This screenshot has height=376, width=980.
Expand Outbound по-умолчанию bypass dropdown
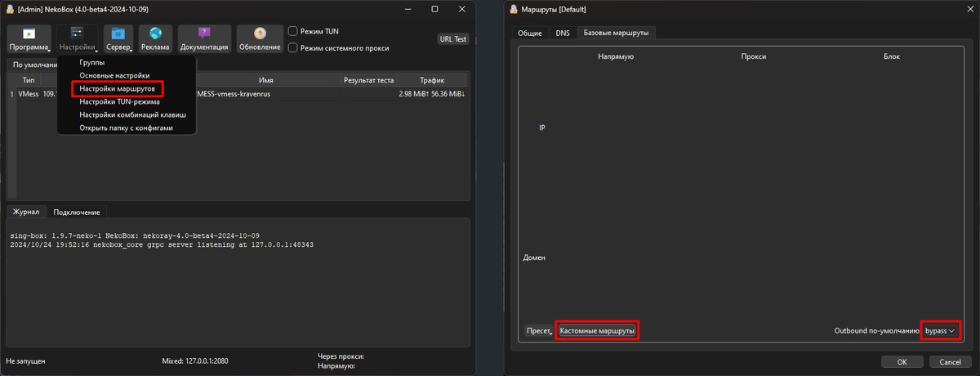point(939,330)
